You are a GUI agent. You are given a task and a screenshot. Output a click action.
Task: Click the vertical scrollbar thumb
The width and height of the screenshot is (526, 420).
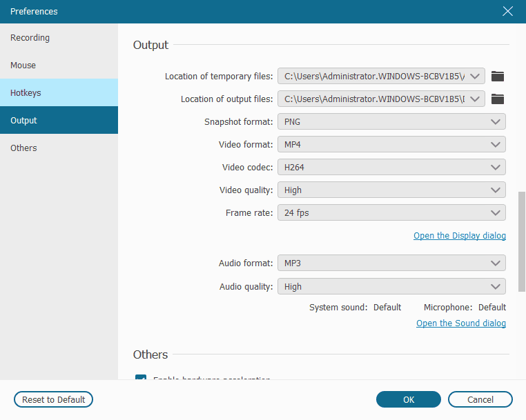point(522,241)
